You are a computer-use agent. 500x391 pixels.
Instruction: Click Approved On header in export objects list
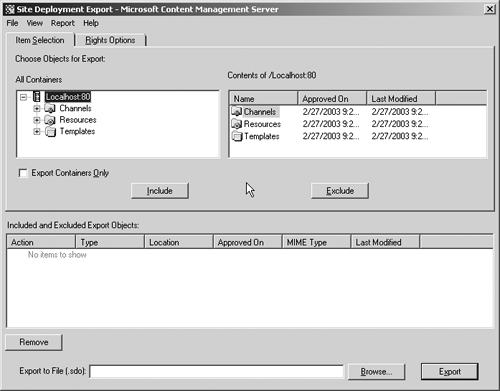(x=248, y=242)
